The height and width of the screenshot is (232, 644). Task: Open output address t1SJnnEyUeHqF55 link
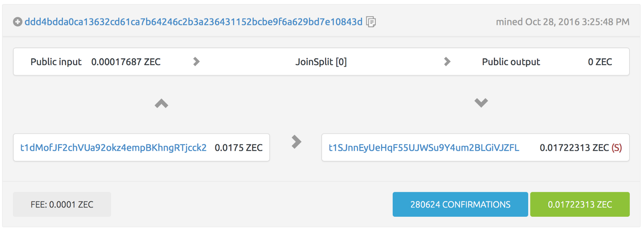424,148
